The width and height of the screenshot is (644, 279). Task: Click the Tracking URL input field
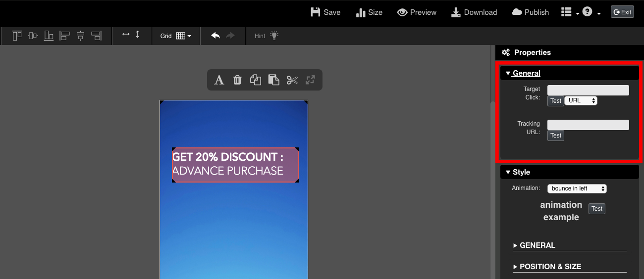[588, 125]
